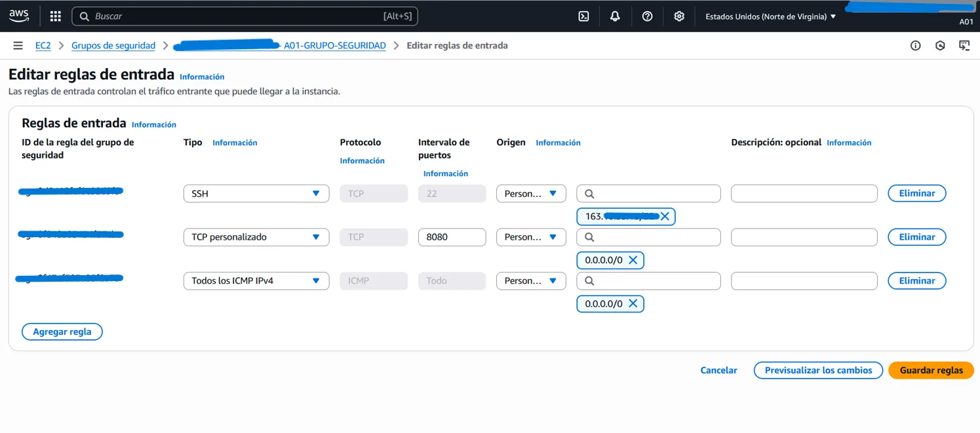
Task: Open the info panel circle icon
Action: click(x=916, y=45)
